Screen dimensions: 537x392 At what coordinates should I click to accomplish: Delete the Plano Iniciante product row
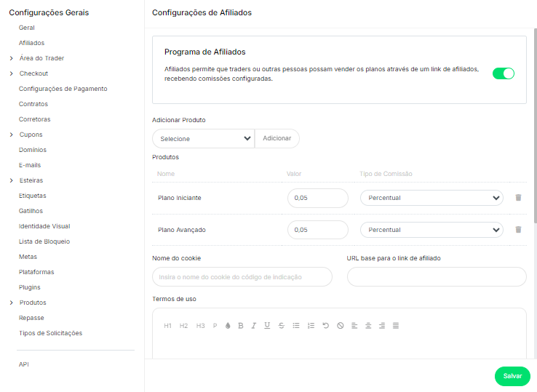coord(518,198)
